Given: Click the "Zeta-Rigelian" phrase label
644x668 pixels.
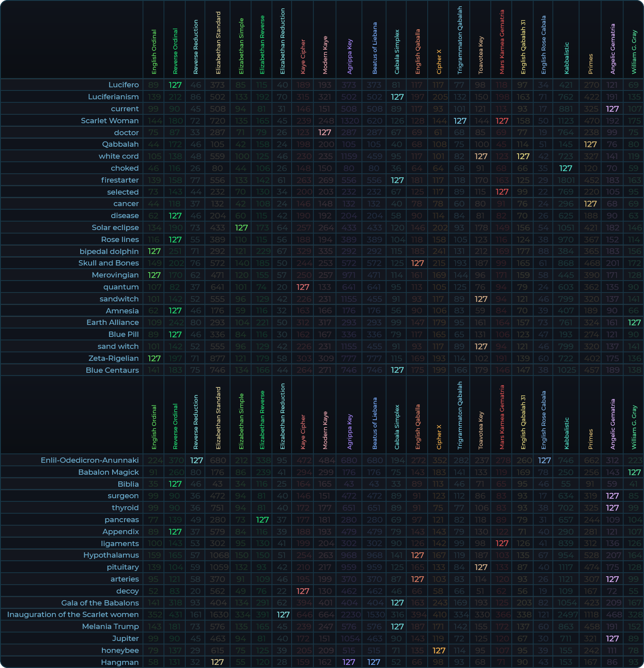Looking at the screenshot, I should 113,358.
